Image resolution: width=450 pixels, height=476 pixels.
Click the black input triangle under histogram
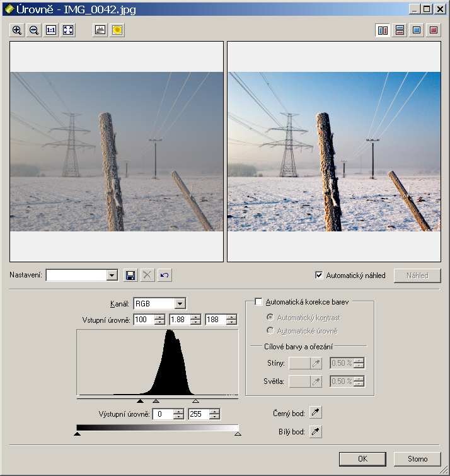(x=140, y=401)
